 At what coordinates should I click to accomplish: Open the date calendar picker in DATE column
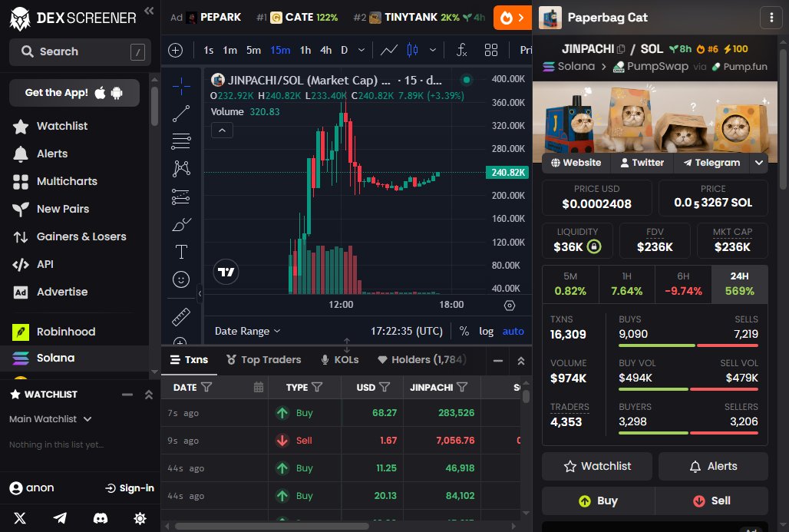pyautogui.click(x=258, y=387)
